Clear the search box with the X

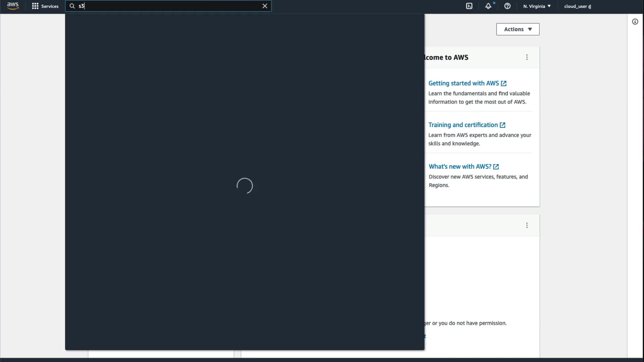pyautogui.click(x=265, y=6)
